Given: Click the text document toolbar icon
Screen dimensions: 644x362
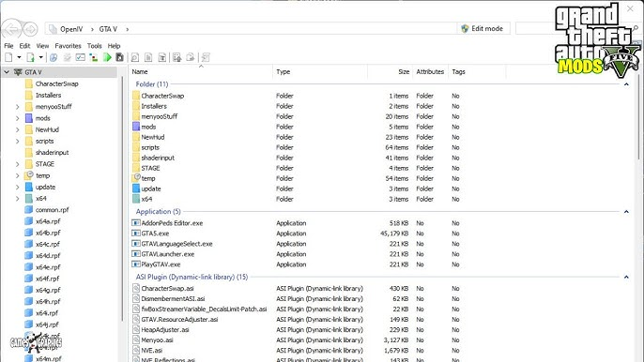Looking at the screenshot, I should 162,57.
